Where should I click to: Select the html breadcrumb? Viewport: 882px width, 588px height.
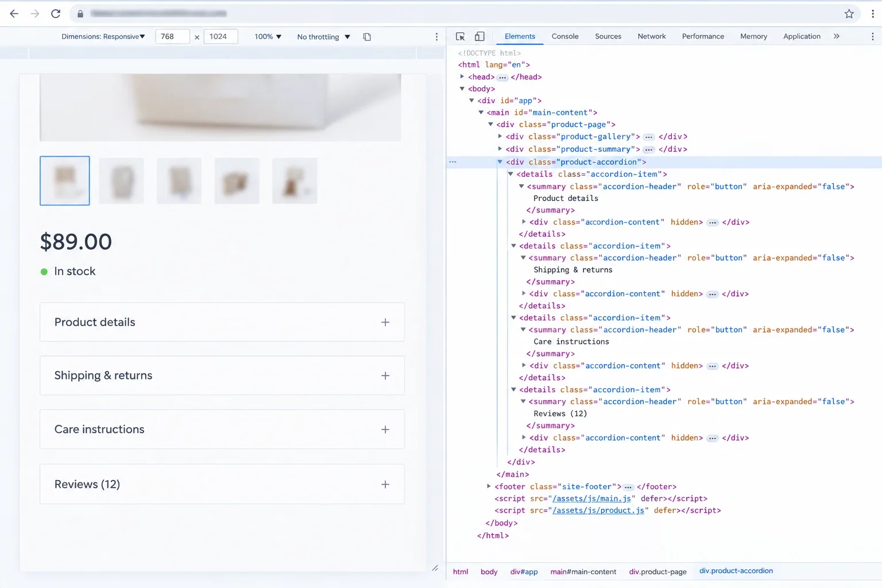[461, 572]
